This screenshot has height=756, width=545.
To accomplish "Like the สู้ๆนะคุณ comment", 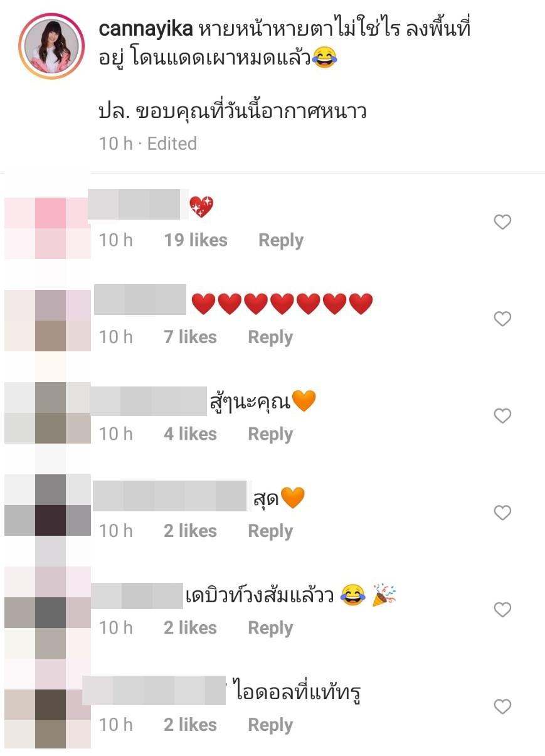I will pos(502,415).
